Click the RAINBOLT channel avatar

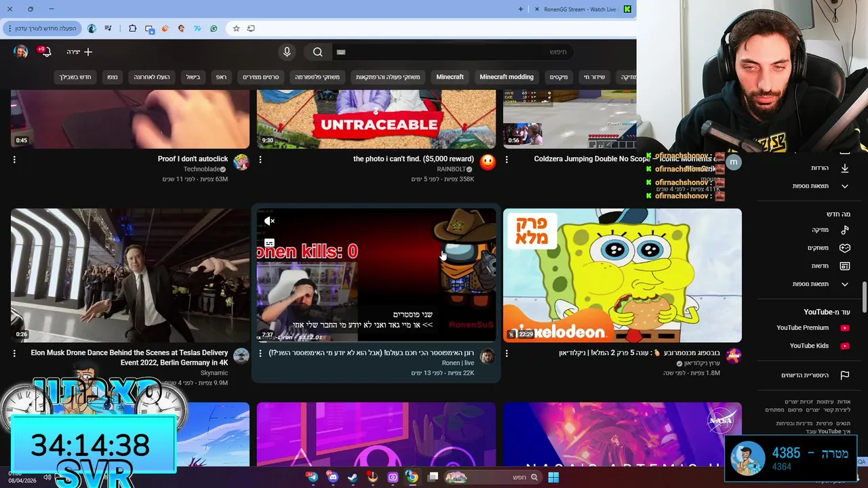click(487, 162)
